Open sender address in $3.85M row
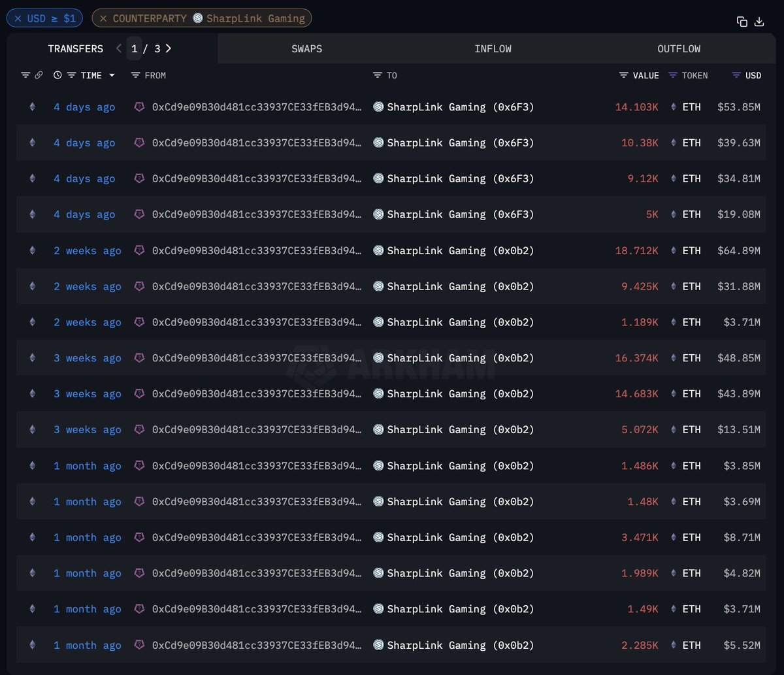The width and height of the screenshot is (784, 675). 257,466
